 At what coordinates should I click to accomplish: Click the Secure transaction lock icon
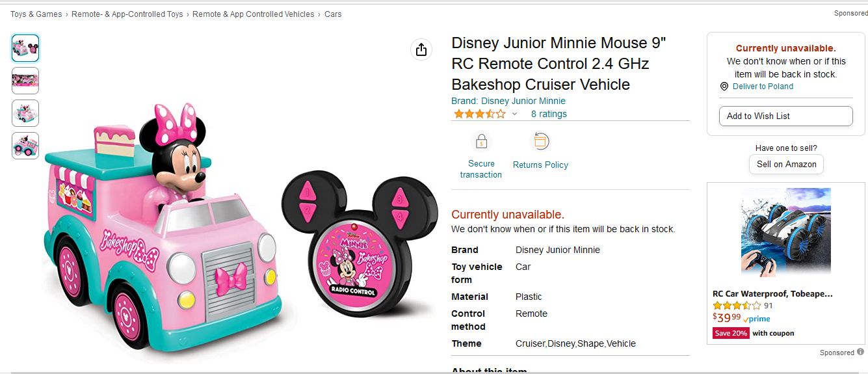click(481, 141)
